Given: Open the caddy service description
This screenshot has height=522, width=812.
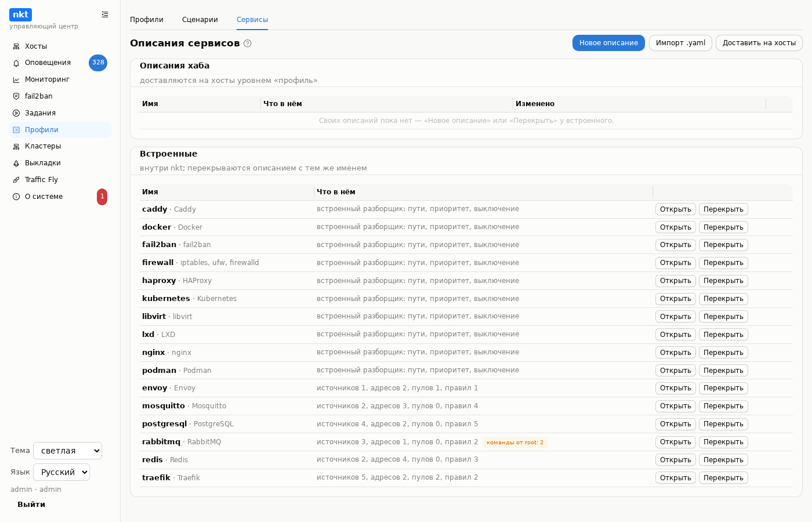Looking at the screenshot, I should click(x=676, y=209).
